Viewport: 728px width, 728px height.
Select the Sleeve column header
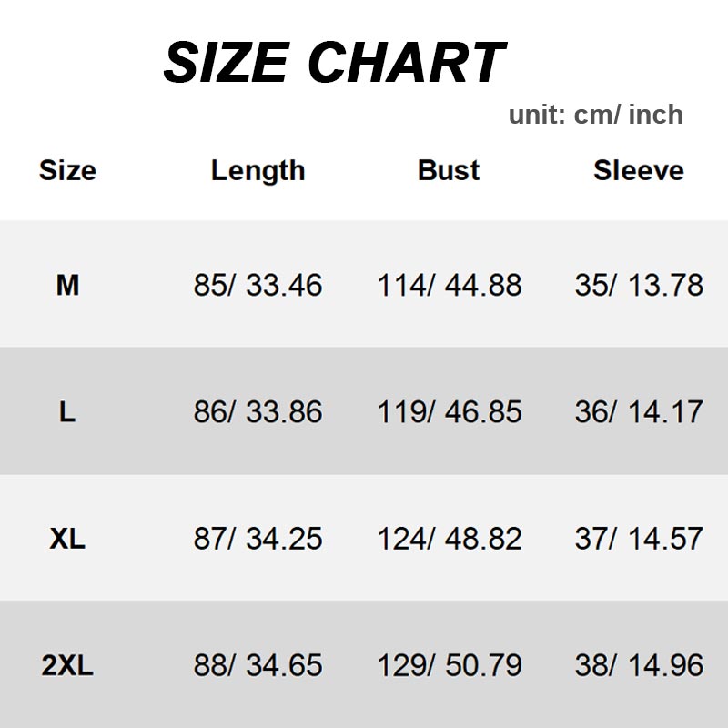click(x=639, y=170)
